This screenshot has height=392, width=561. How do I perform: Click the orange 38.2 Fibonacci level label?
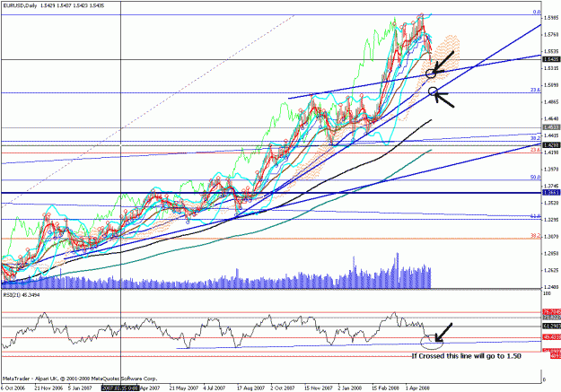[x=536, y=236]
